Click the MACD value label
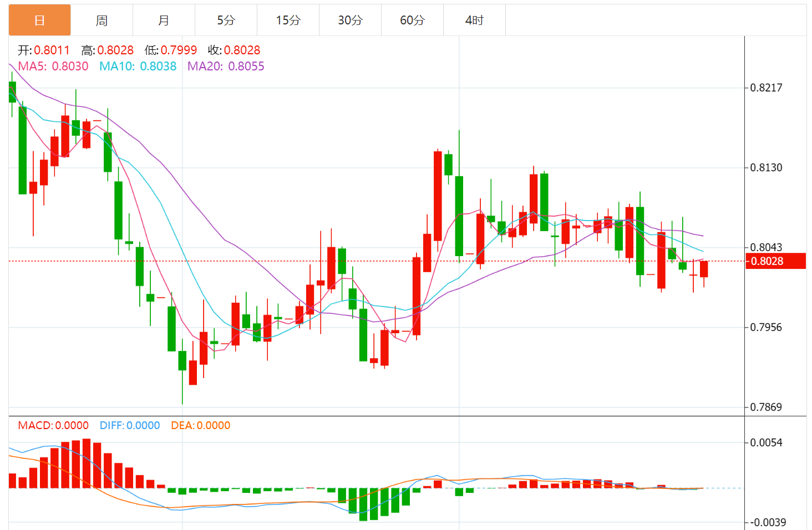Screen dimensions: 812x530 point(53,426)
